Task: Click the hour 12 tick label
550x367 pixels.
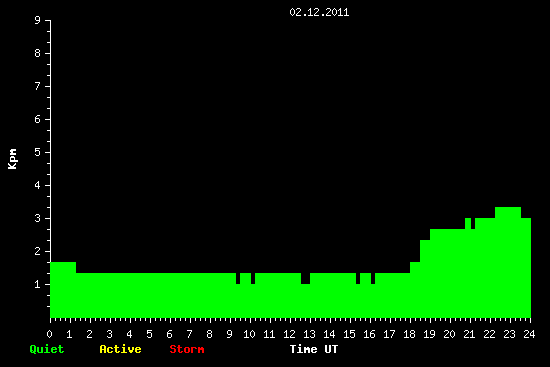Action: click(x=289, y=334)
